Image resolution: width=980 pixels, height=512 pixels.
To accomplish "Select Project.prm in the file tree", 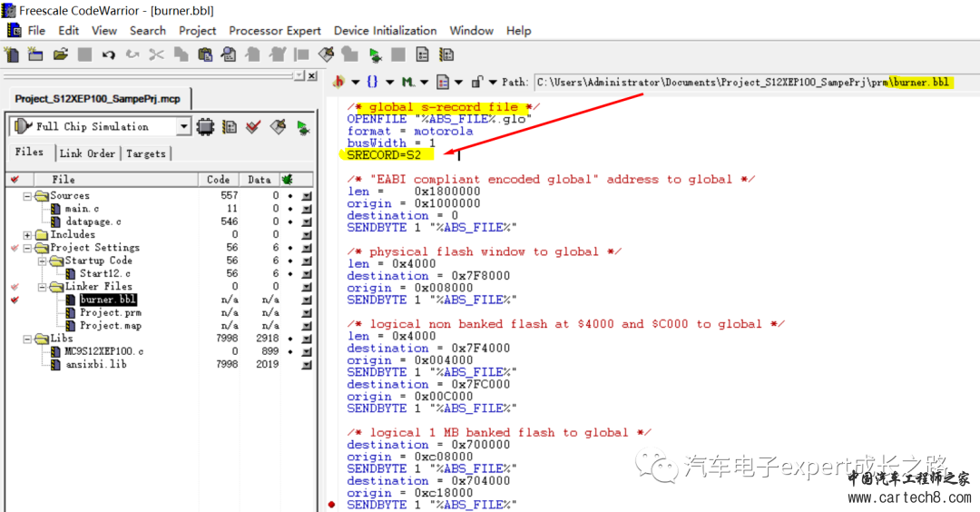I will coord(110,312).
